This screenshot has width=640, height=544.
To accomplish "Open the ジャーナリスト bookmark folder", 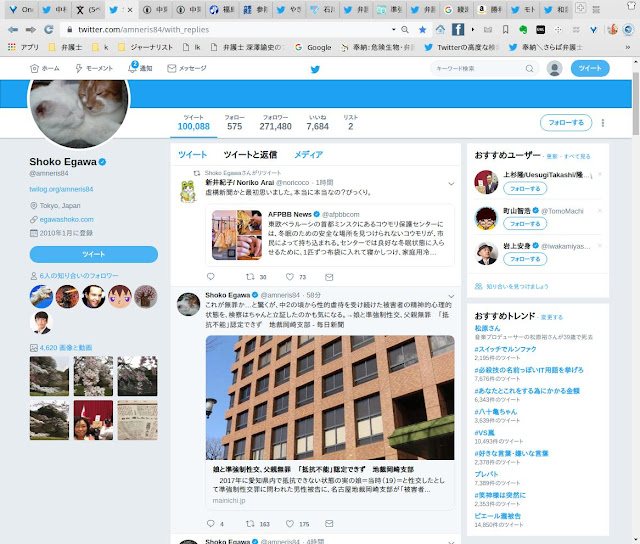I will click(x=145, y=47).
